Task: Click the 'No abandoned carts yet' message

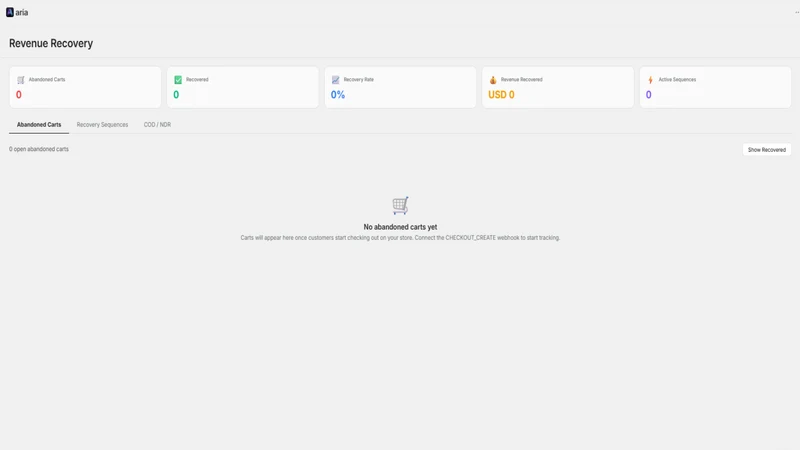Action: point(401,227)
